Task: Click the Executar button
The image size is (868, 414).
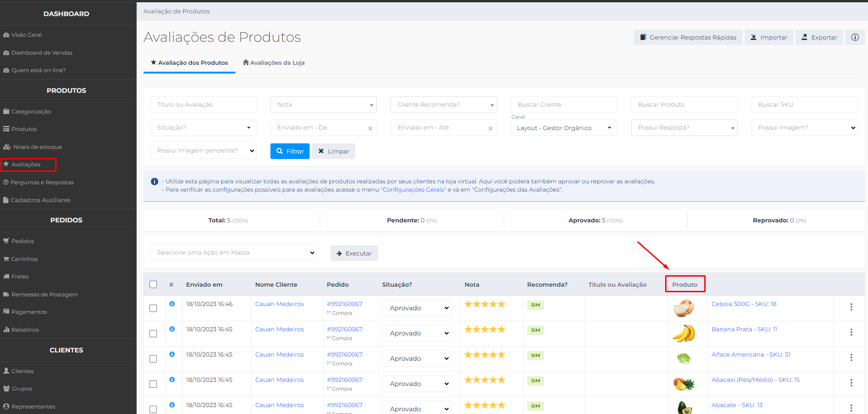Action: (x=354, y=253)
